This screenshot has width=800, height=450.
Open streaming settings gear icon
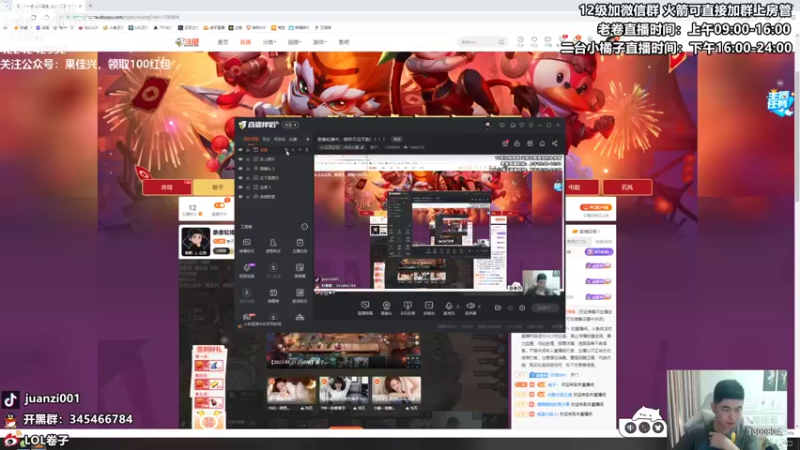click(522, 308)
